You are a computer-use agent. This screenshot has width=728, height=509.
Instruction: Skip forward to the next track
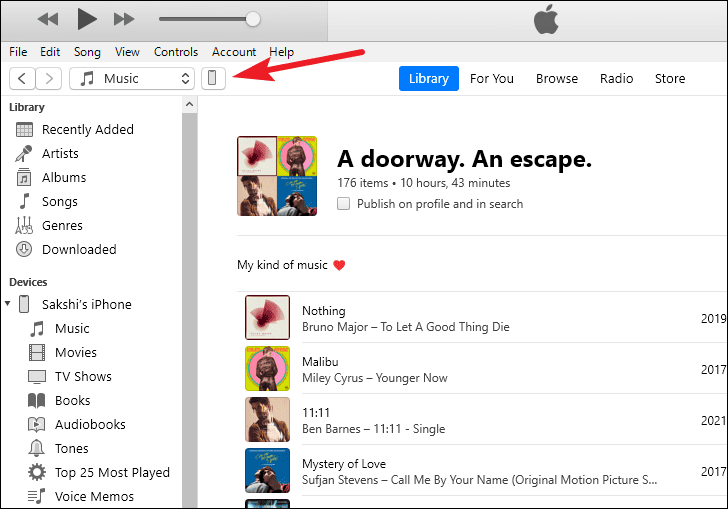(x=124, y=20)
